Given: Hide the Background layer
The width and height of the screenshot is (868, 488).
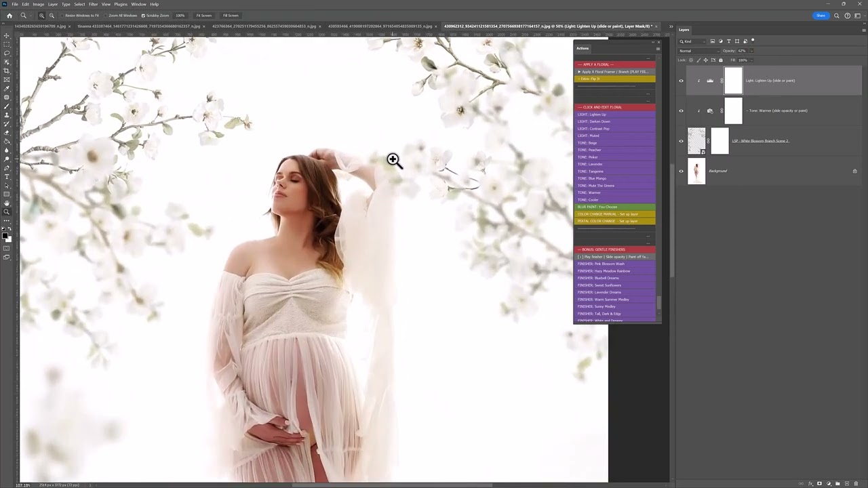Looking at the screenshot, I should point(682,171).
